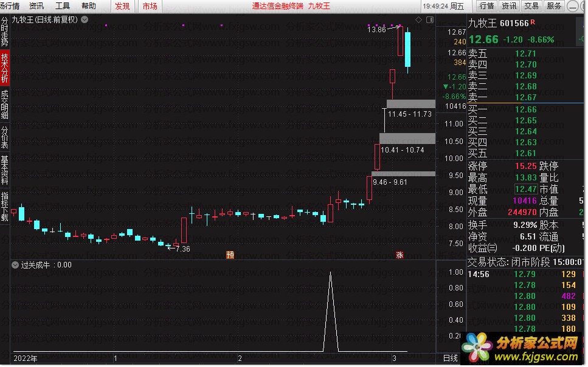Click the gap label 11.45 - 11.73
The height and width of the screenshot is (367, 588).
[409, 114]
